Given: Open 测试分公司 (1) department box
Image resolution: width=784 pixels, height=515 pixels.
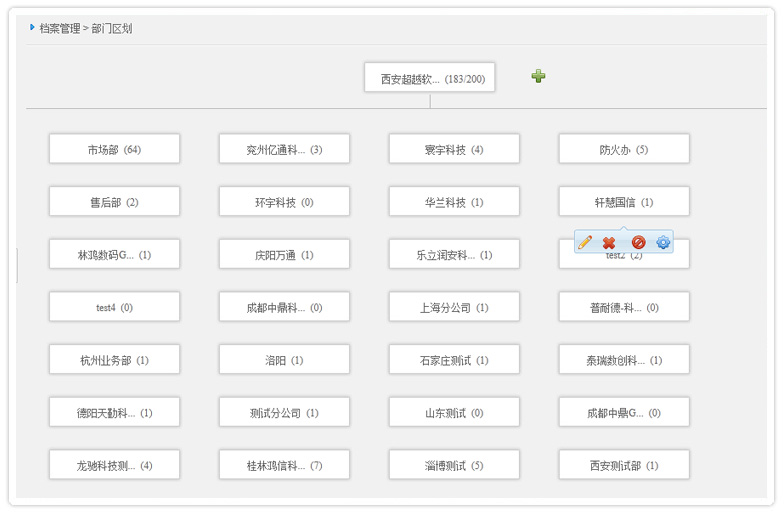Looking at the screenshot, I should [284, 412].
